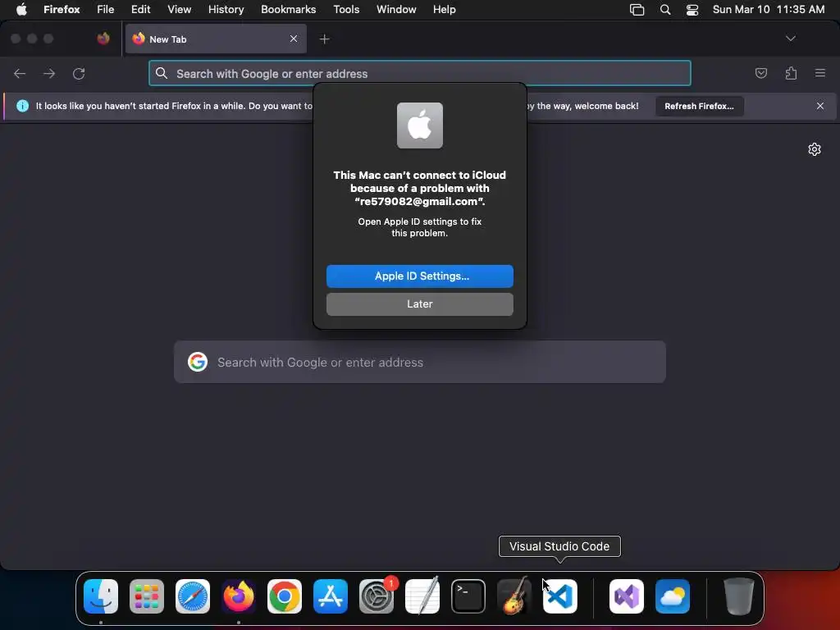The image size is (840, 630).
Task: Dismiss the welcome back notification bar
Action: tap(820, 106)
